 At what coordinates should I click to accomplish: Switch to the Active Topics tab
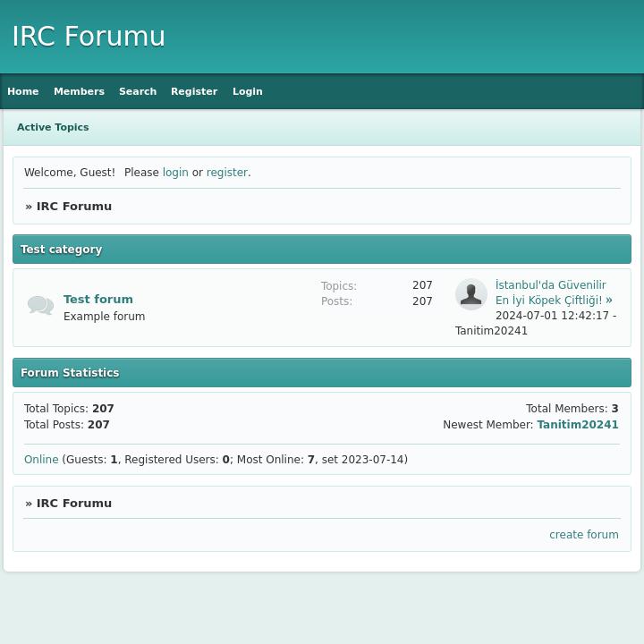[x=53, y=127]
